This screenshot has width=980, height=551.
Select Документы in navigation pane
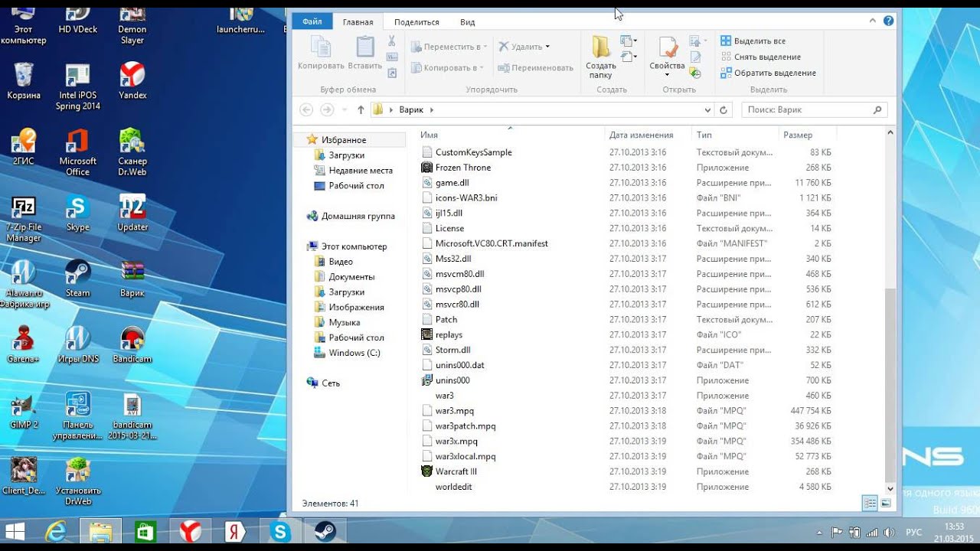(351, 277)
